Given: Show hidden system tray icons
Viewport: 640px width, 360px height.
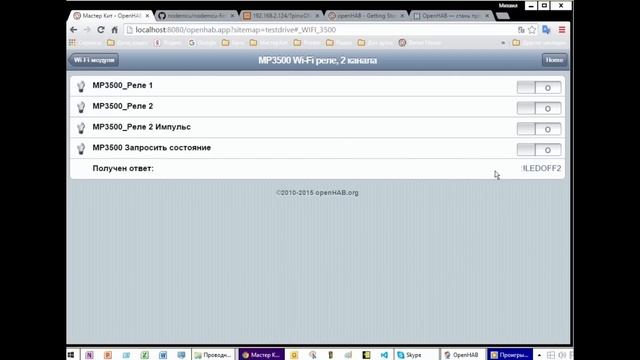Looking at the screenshot, I should tap(539, 355).
